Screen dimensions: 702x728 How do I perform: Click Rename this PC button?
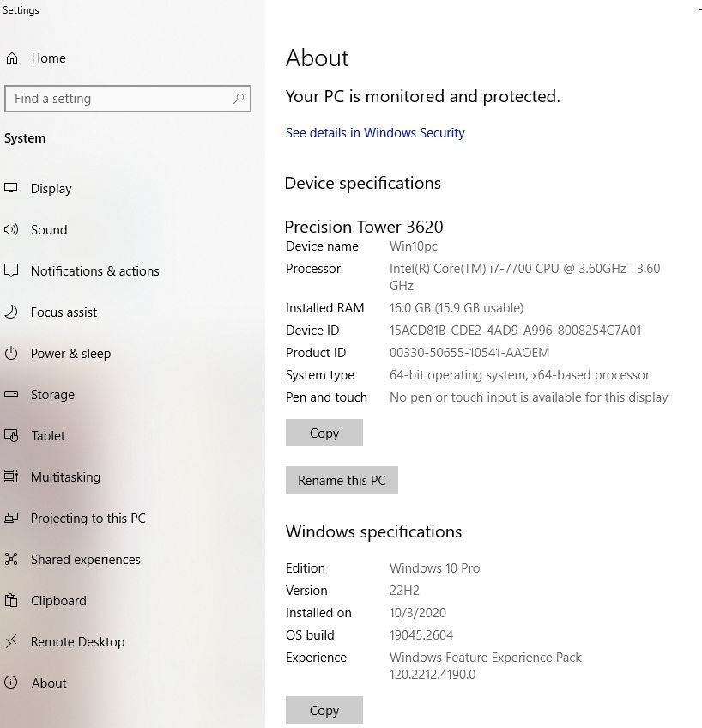click(x=342, y=480)
